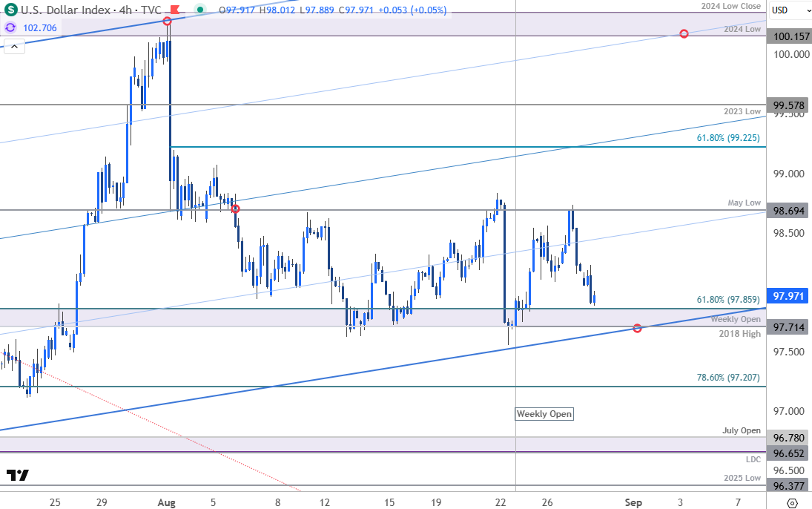Select the 99.578 price label
Image resolution: width=812 pixels, height=509 pixels.
pyautogui.click(x=789, y=105)
